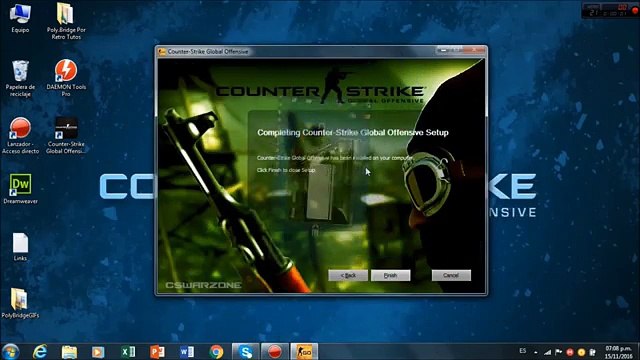Launch Word from the taskbar
The width and height of the screenshot is (640, 360).
pyautogui.click(x=187, y=351)
